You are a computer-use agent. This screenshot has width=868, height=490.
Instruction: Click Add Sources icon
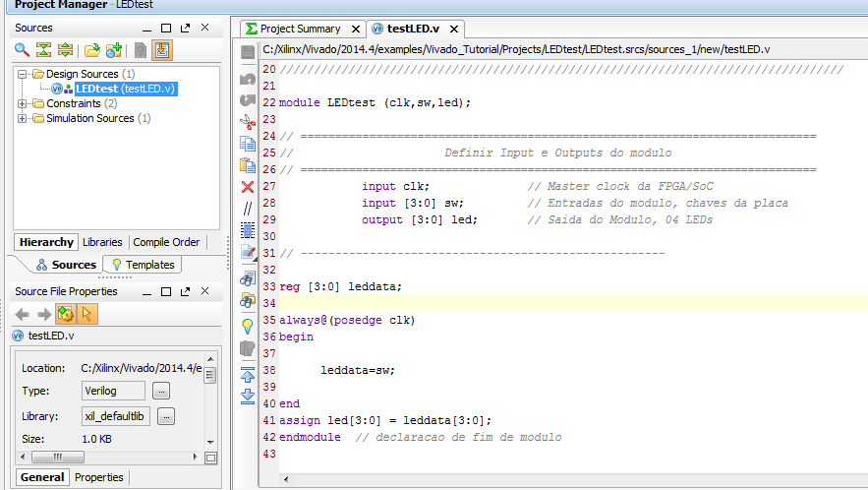tap(114, 50)
